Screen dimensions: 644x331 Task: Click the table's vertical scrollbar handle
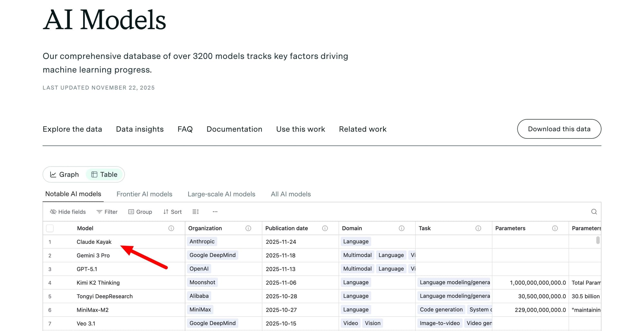tap(598, 240)
